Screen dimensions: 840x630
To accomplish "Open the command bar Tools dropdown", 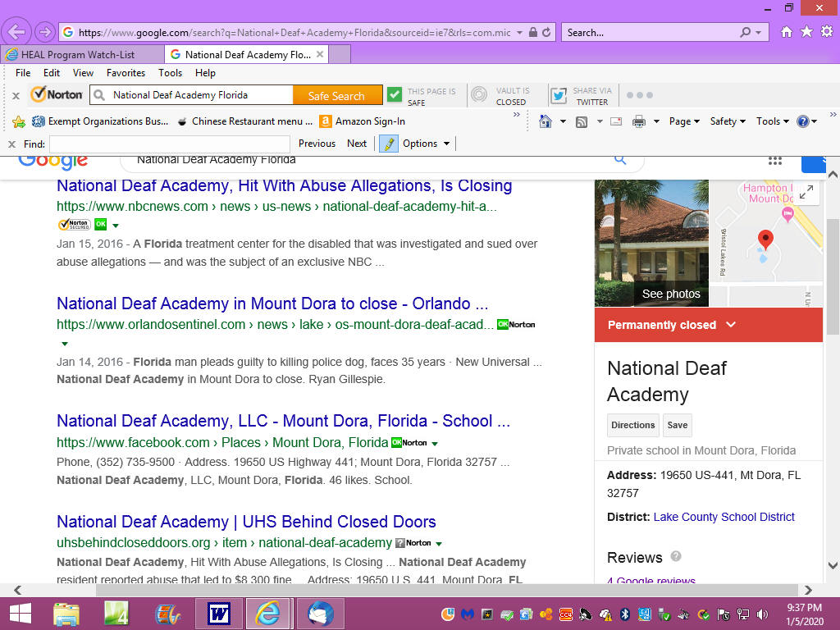I will [x=773, y=121].
